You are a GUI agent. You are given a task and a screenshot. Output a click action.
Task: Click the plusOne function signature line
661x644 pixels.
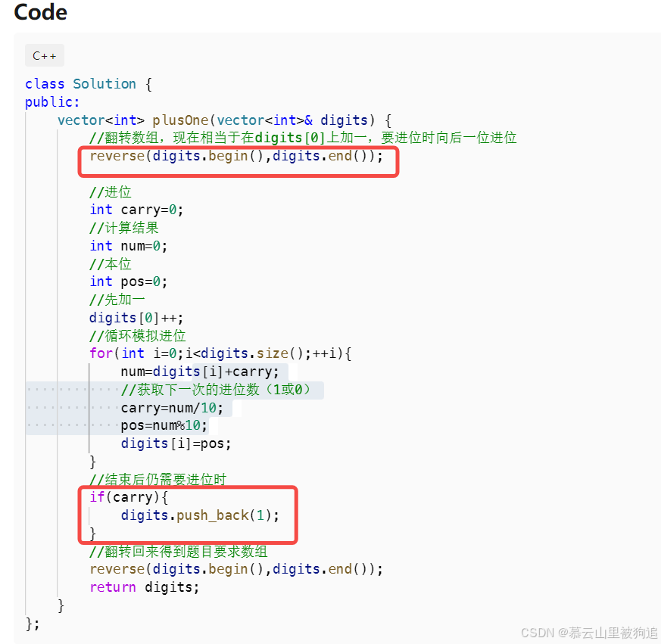225,120
